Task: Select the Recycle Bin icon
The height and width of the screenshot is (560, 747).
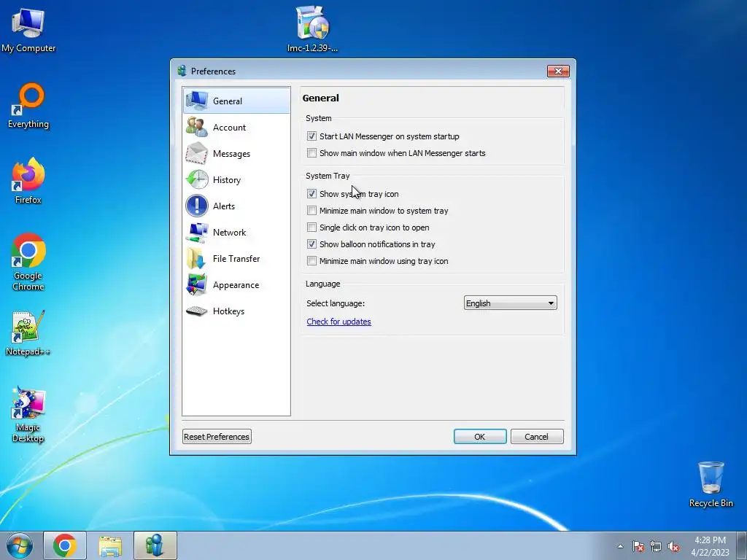Action: 711,484
